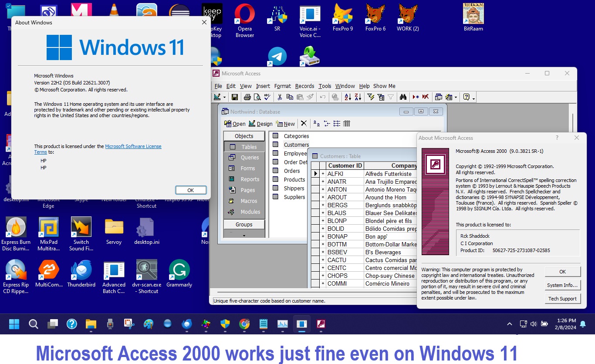Viewport: 595px width, 364px height.
Task: Click the Delete X in Northwind database toolbar
Action: [x=304, y=124]
